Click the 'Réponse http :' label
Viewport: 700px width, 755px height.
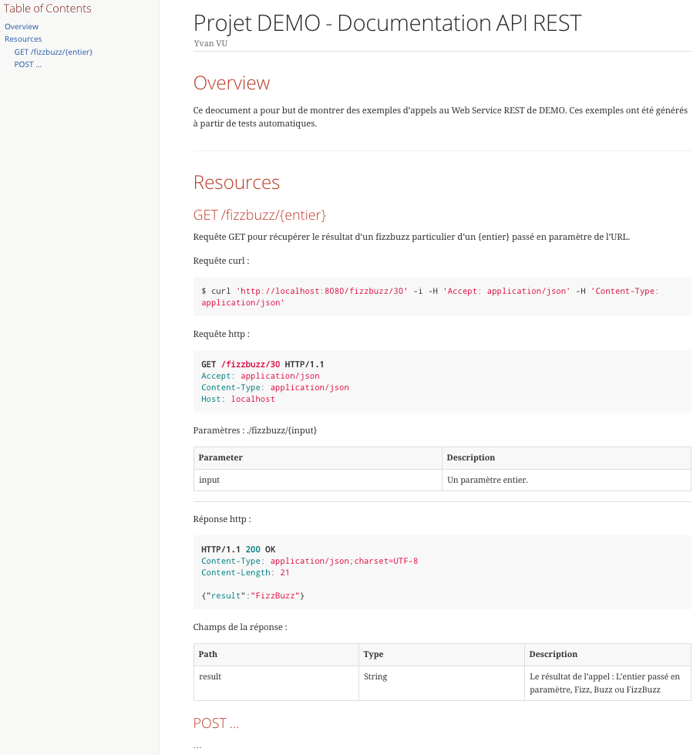pos(222,519)
